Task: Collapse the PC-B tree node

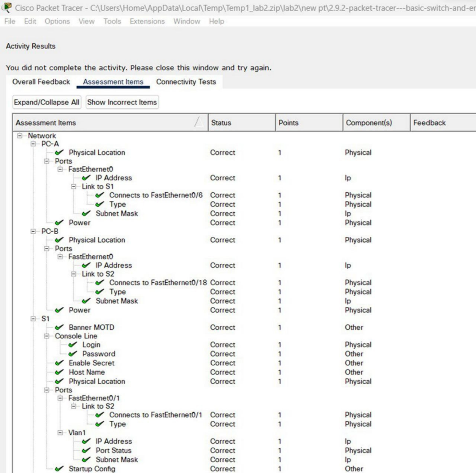Action: (x=33, y=232)
